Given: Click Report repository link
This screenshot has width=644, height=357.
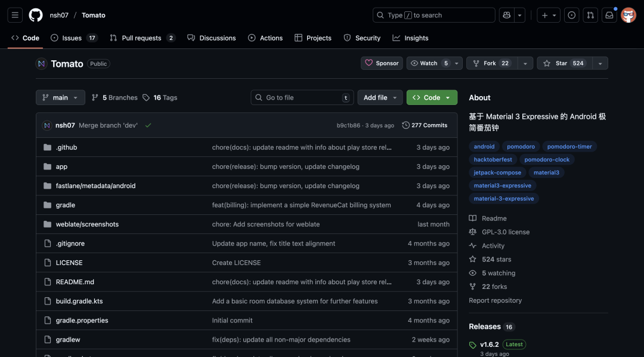Looking at the screenshot, I should click(496, 301).
